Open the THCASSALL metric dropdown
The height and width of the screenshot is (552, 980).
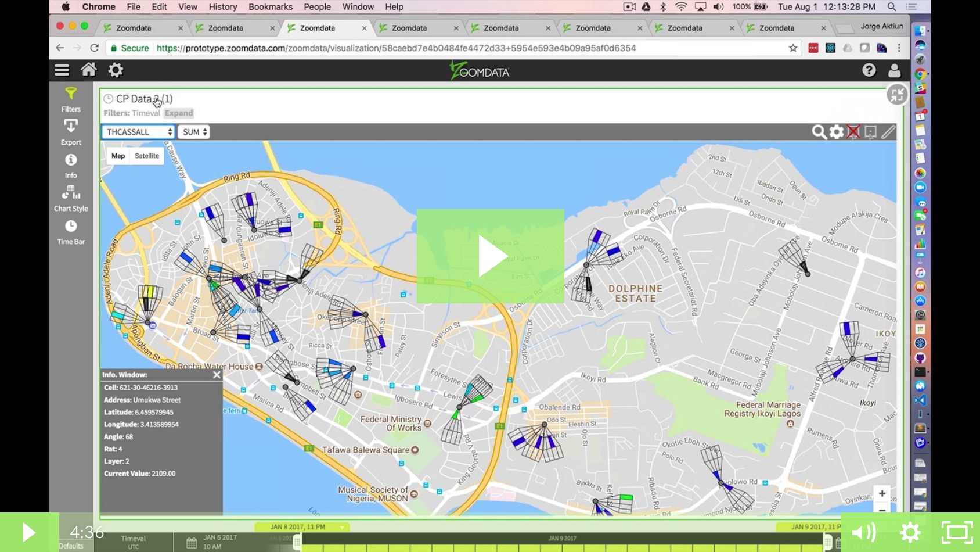139,132
